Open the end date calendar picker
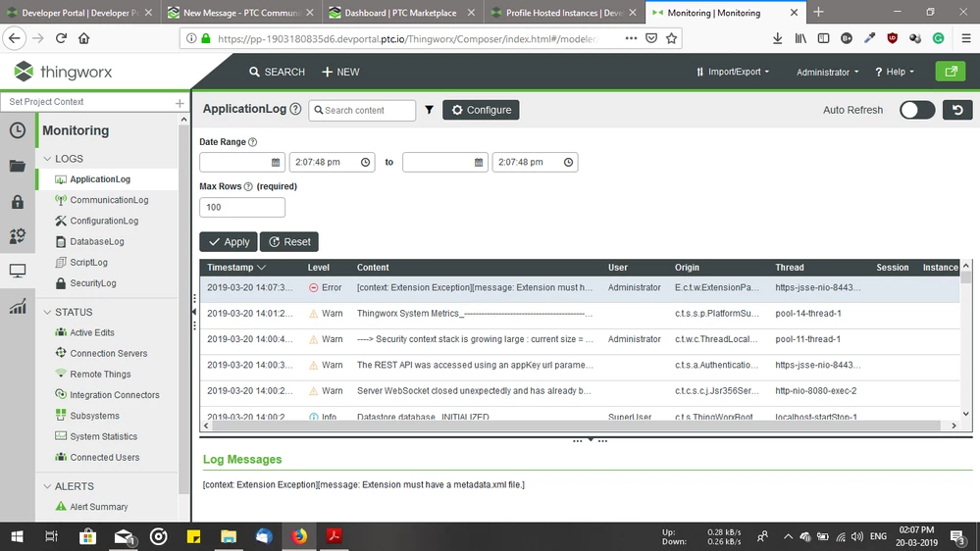980x551 pixels. click(479, 163)
